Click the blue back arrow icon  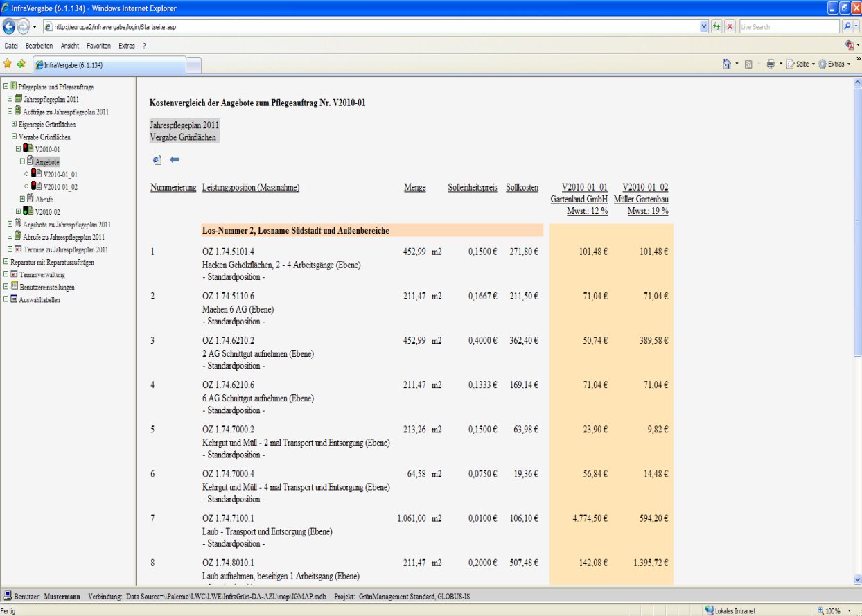pyautogui.click(x=175, y=160)
